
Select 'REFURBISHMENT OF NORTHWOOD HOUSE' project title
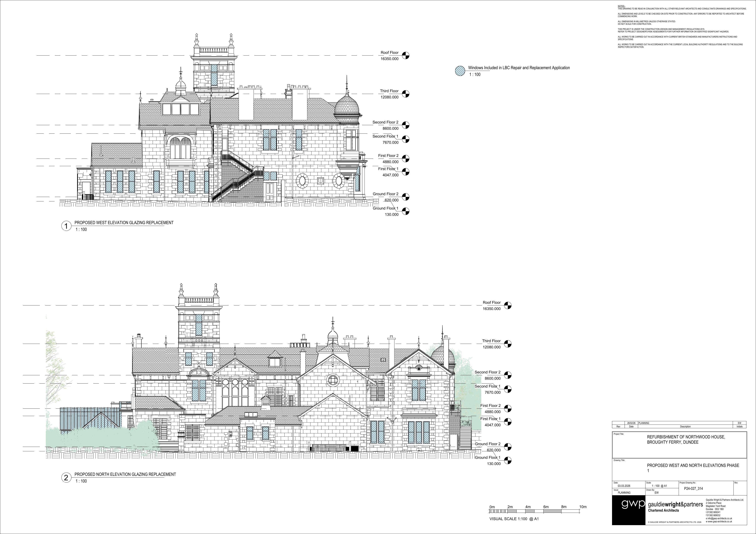(x=686, y=437)
